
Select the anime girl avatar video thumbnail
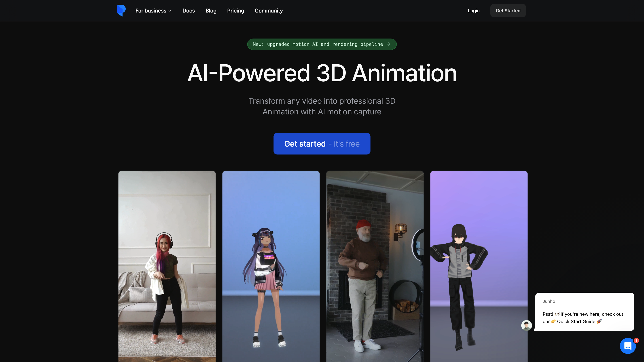[x=271, y=266]
